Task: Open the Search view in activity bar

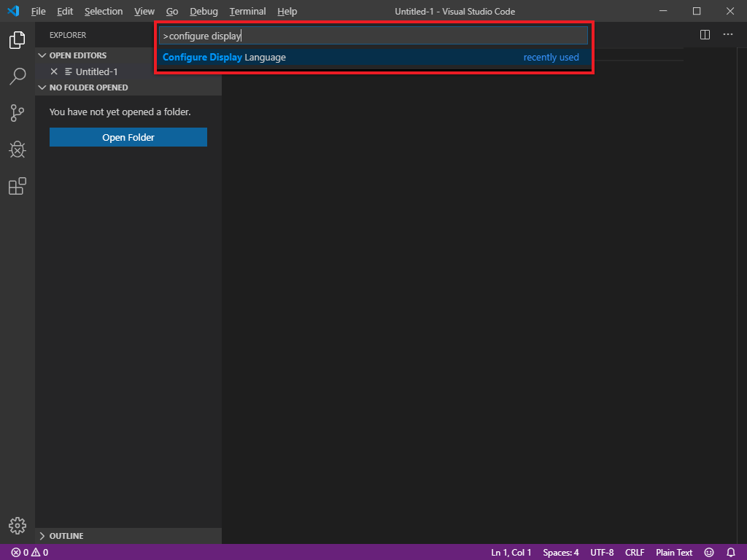Action: [18, 76]
